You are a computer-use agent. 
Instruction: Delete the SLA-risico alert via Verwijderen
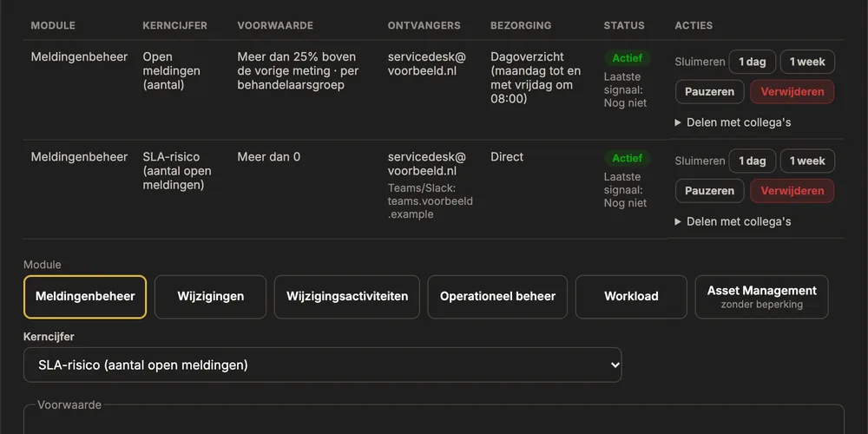pyautogui.click(x=792, y=191)
